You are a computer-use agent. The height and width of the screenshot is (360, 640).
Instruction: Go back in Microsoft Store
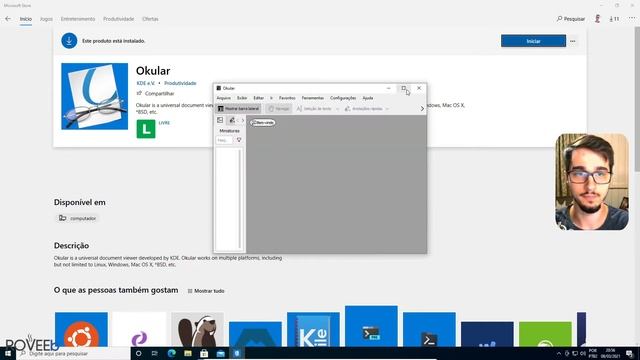8,19
